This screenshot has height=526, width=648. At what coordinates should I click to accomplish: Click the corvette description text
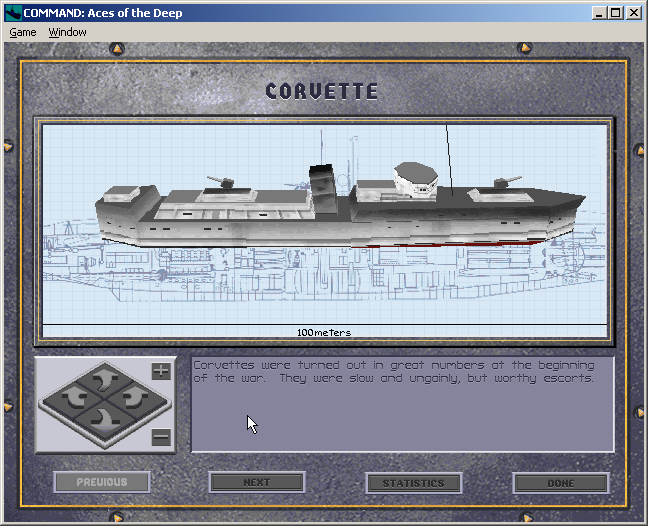(393, 371)
